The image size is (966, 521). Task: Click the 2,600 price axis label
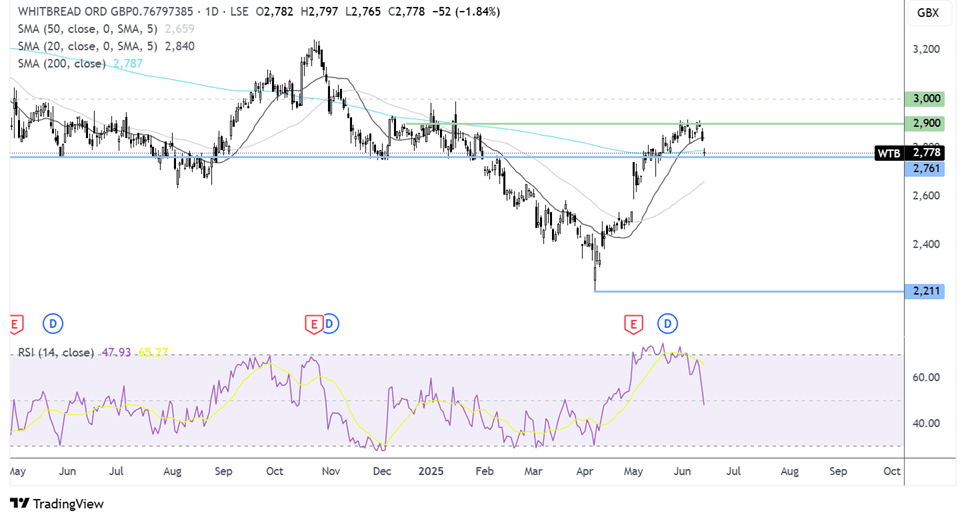tap(926, 196)
